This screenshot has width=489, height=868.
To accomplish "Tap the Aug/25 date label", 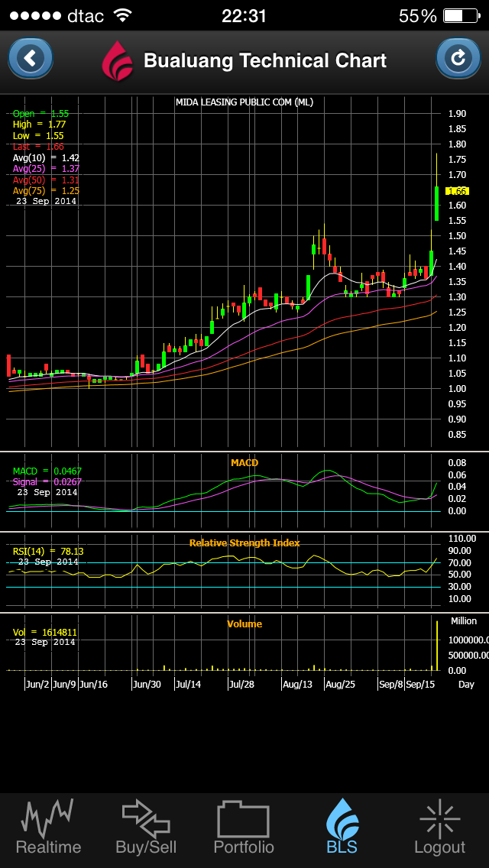I will 341,684.
